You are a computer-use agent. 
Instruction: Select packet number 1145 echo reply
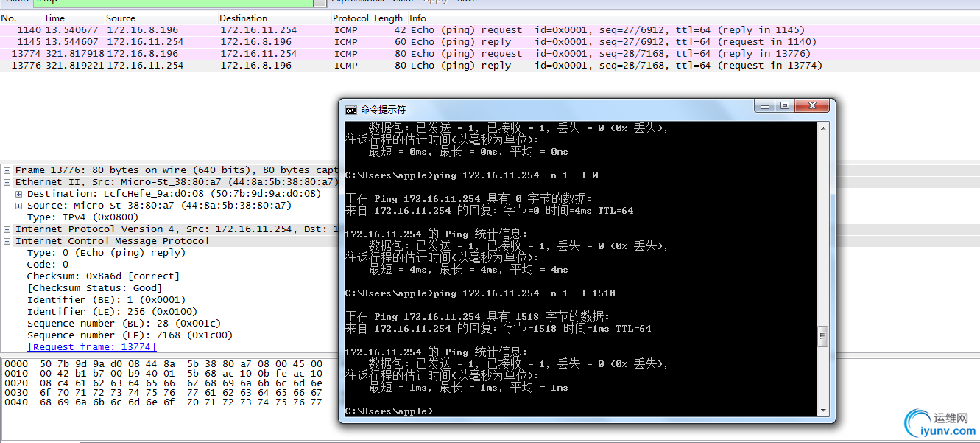pyautogui.click(x=490, y=42)
